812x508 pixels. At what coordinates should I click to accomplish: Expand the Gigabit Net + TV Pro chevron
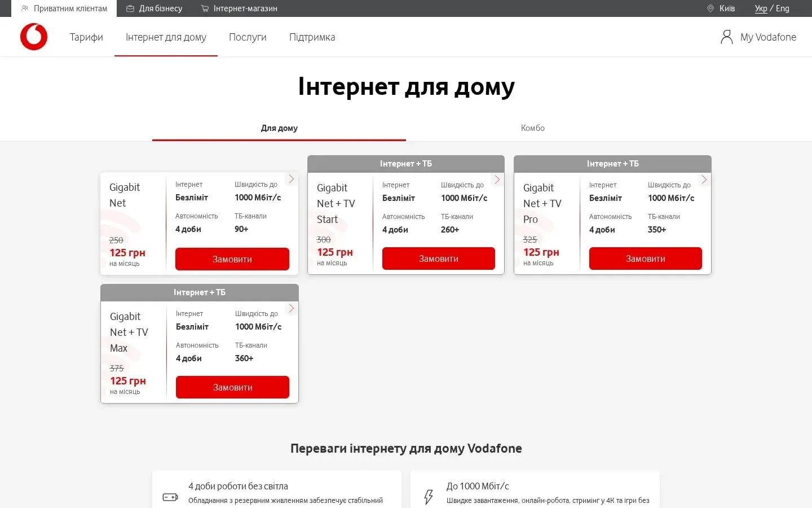pos(704,179)
